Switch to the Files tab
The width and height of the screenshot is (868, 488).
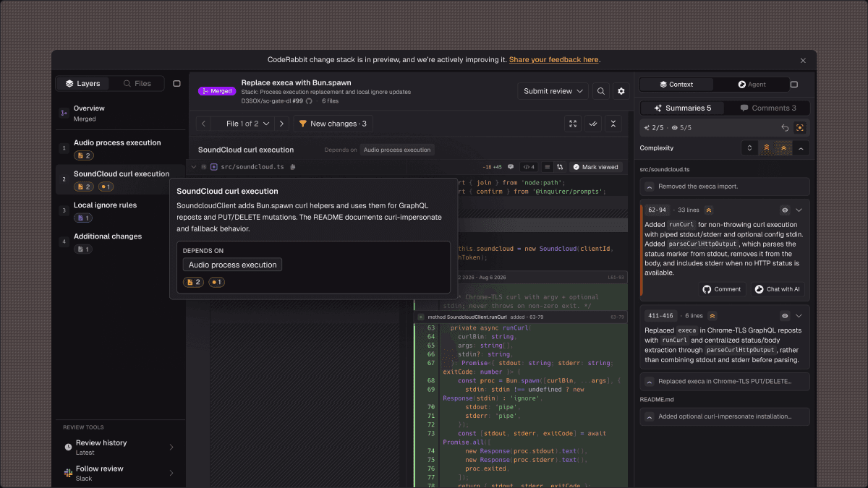tap(137, 84)
